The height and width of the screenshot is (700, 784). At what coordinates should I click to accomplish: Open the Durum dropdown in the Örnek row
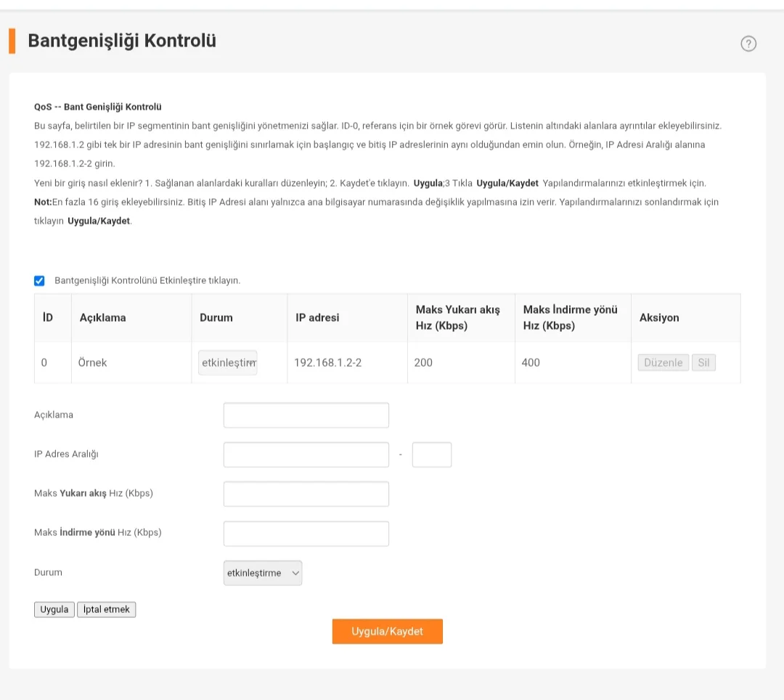pos(229,362)
